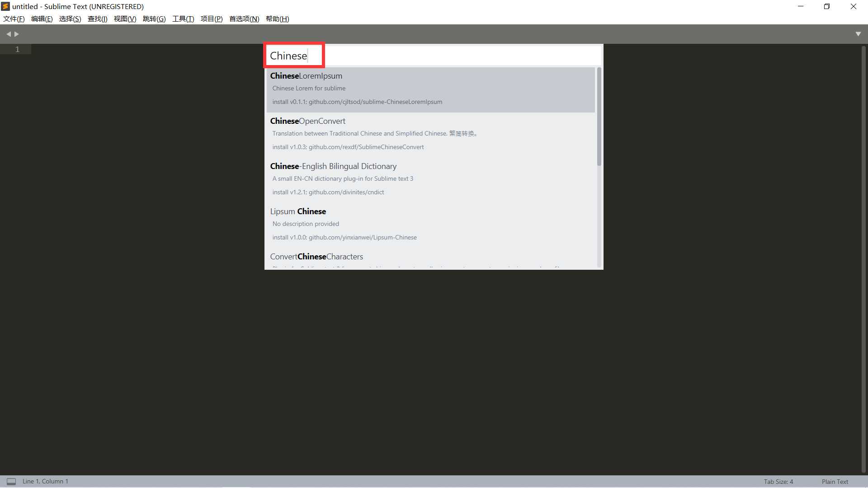The image size is (868, 488).
Task: Click the editor vertical scrollbar
Action: coord(864,259)
